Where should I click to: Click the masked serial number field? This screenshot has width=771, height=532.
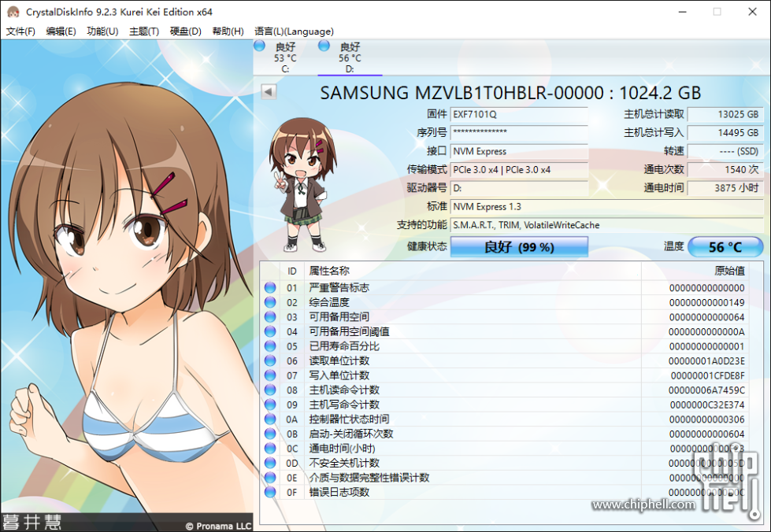pyautogui.click(x=519, y=133)
